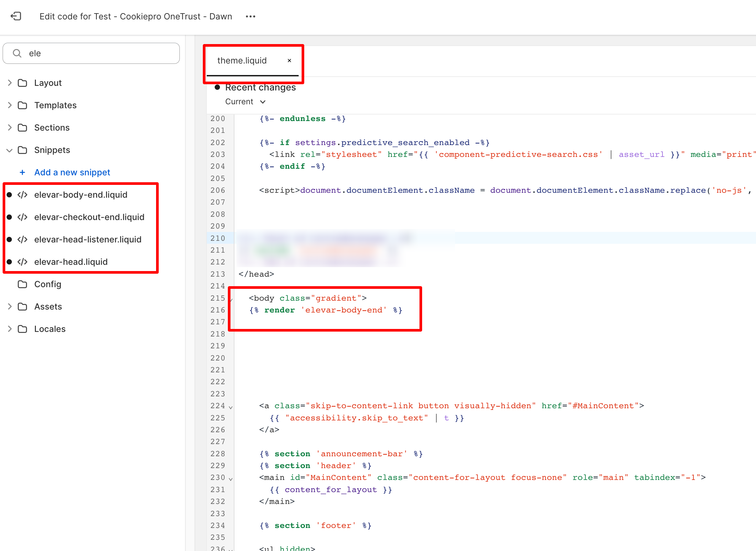Click the exit editor icon at top-left

tap(16, 16)
